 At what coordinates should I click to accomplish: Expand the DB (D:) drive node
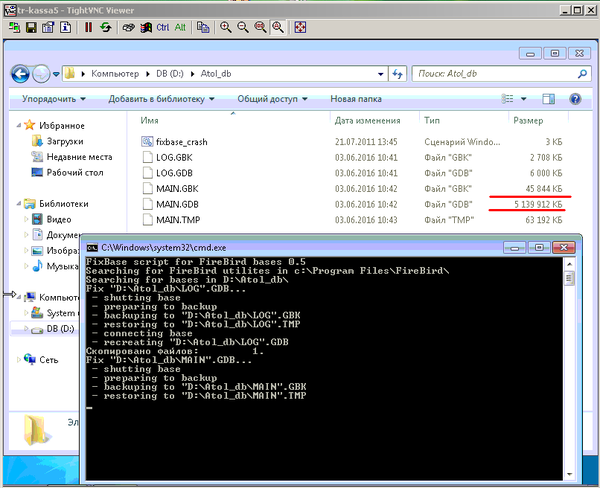click(x=26, y=328)
